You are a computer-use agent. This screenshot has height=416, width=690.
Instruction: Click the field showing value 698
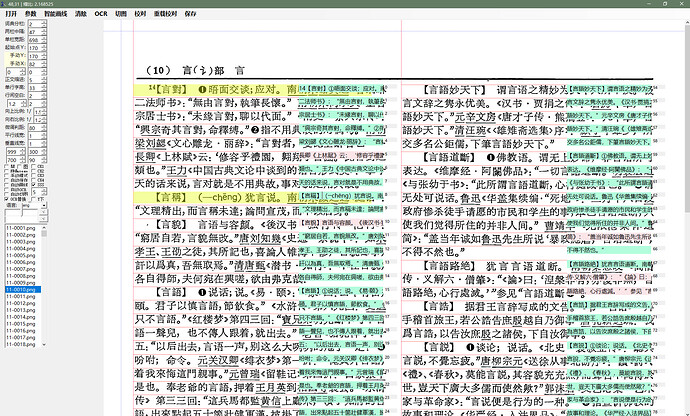coord(37,40)
